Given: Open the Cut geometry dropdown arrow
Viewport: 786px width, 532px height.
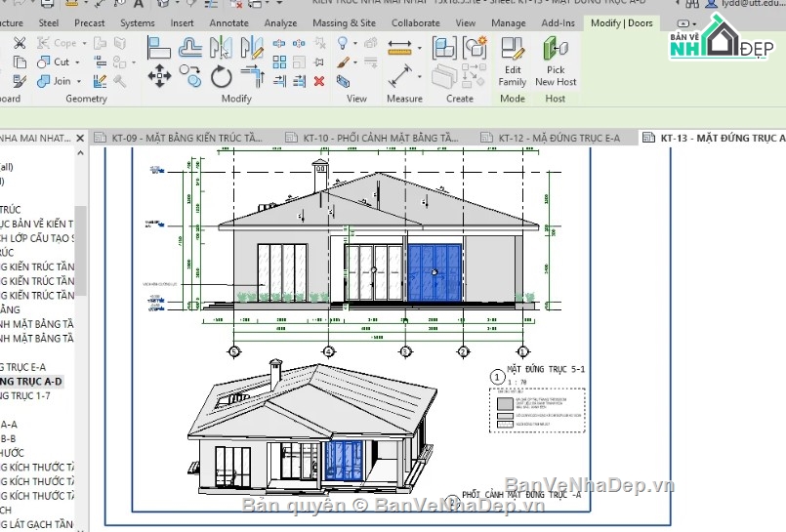Looking at the screenshot, I should (x=78, y=62).
